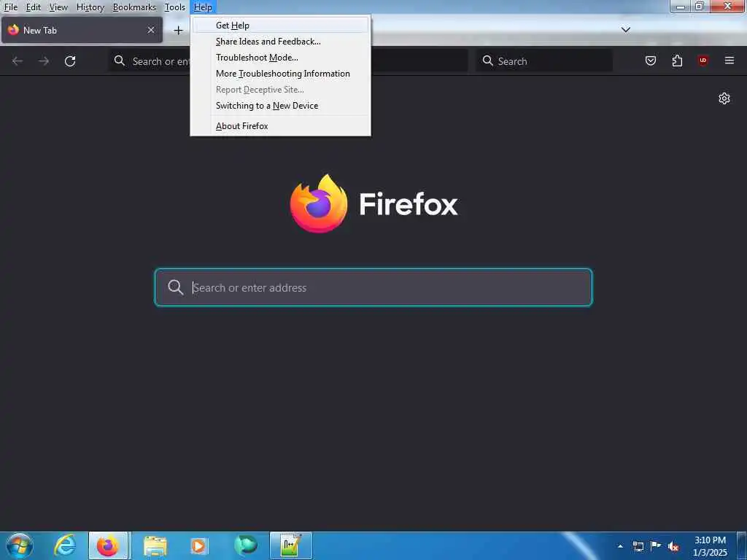The image size is (747, 560).
Task: Expand the list all tabs chevron
Action: [626, 29]
